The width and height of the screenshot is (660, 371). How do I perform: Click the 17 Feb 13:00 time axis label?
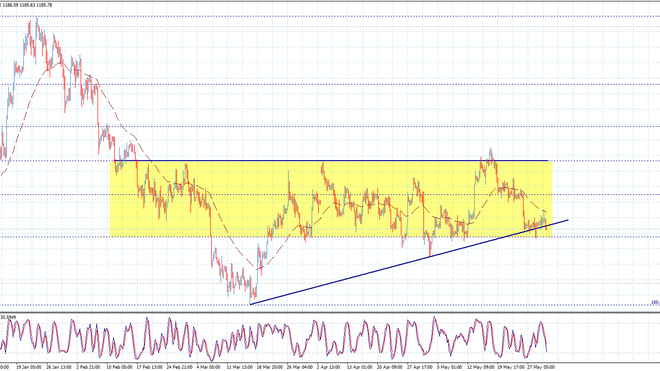[149, 367]
